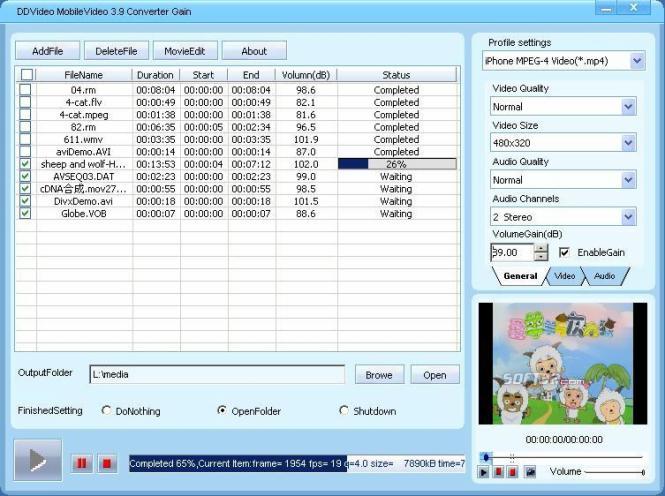Uncheck the sheep and wolf file checkbox
Viewport: 665px width, 496px height.
coord(25,164)
